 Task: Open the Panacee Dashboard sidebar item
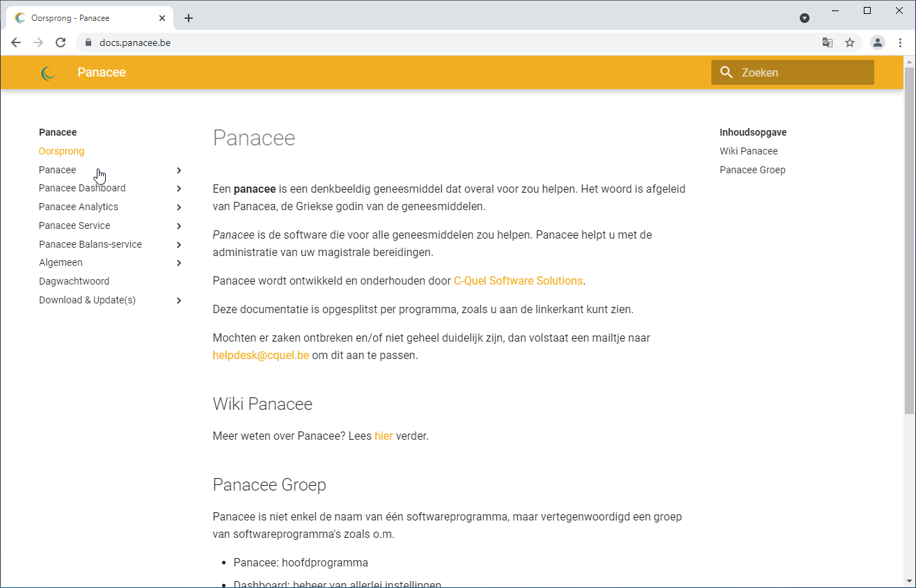[x=82, y=188]
